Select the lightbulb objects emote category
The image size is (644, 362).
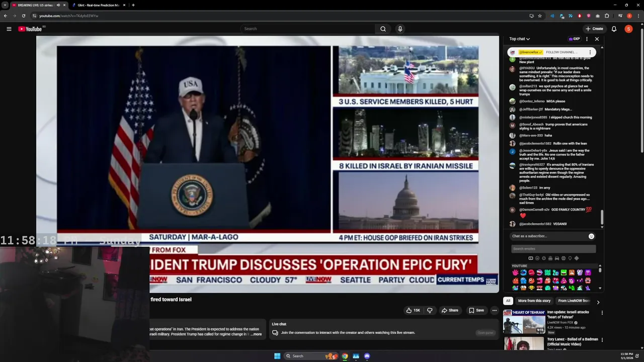pyautogui.click(x=570, y=258)
